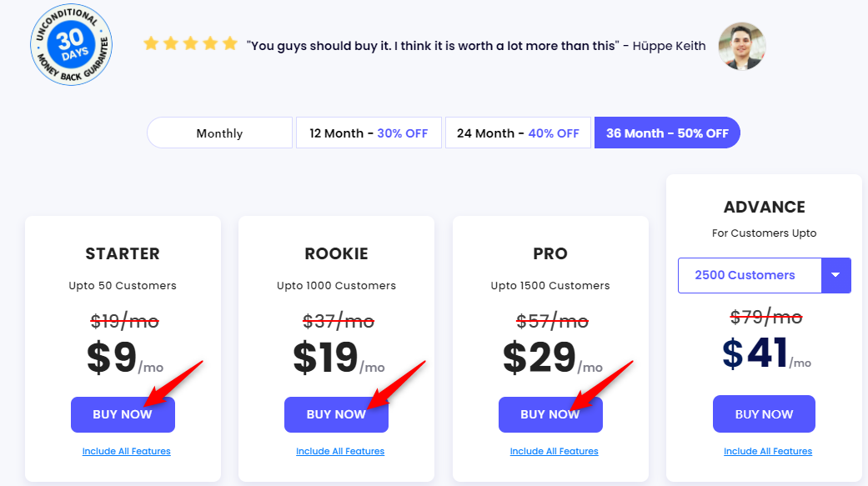This screenshot has width=868, height=486.
Task: Click the 2500 Customers selection box
Action: click(750, 275)
